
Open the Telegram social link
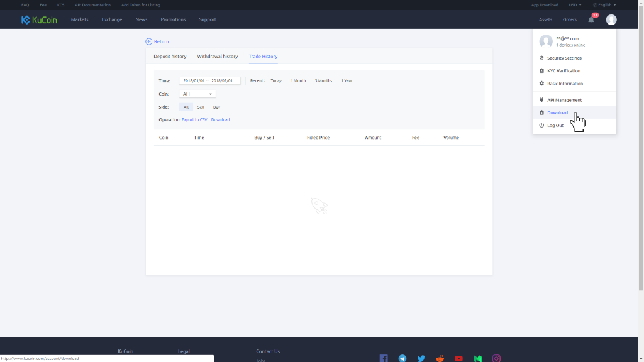point(402,358)
